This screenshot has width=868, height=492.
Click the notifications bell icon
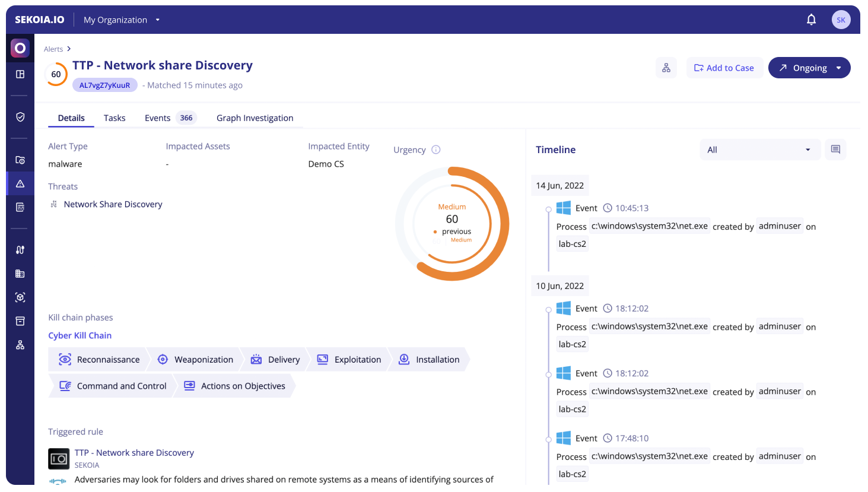pyautogui.click(x=811, y=20)
